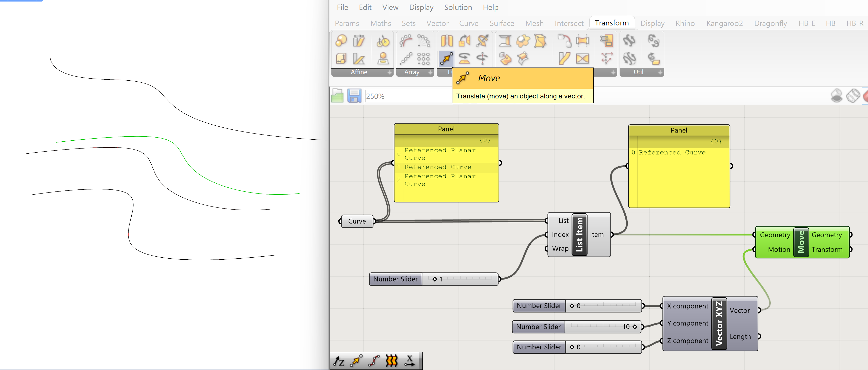
Task: Disable preview geometry with grey sphere icon
Action: point(836,96)
